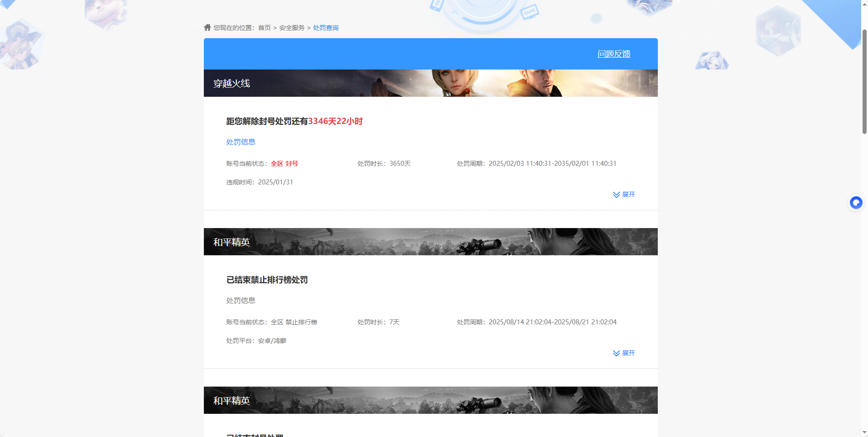
Task: Click the double-chevron icon in 穿越火线 card
Action: [x=616, y=195]
